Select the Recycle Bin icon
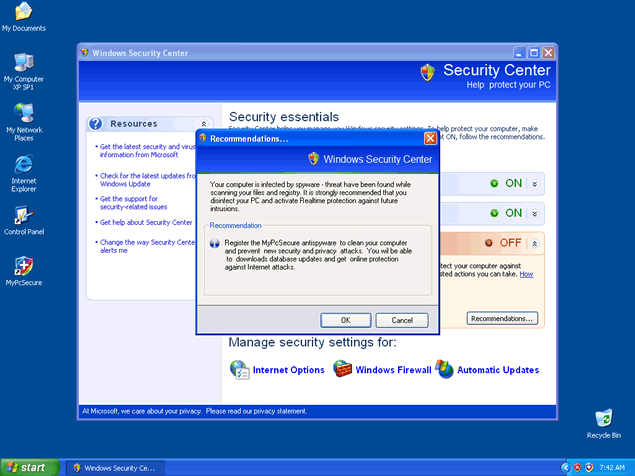Image resolution: width=635 pixels, height=476 pixels. (x=603, y=418)
